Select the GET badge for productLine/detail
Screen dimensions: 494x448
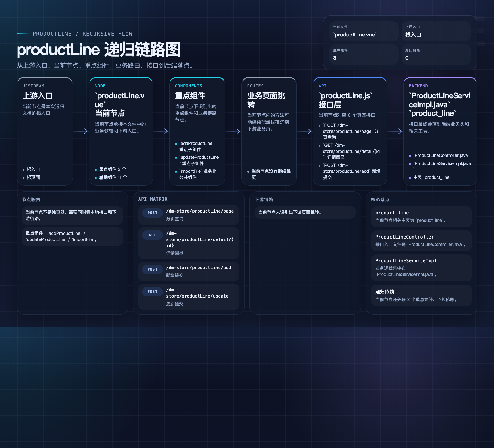tap(152, 235)
